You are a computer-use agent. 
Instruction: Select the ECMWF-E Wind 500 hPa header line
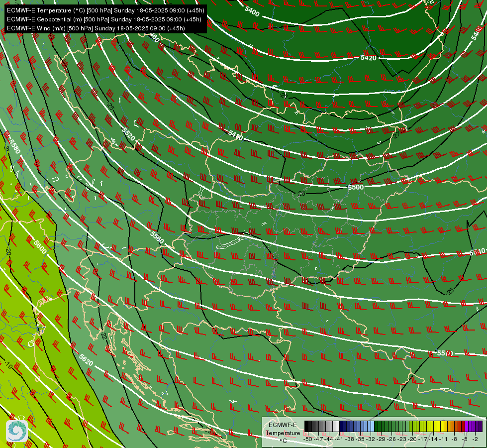point(96,28)
